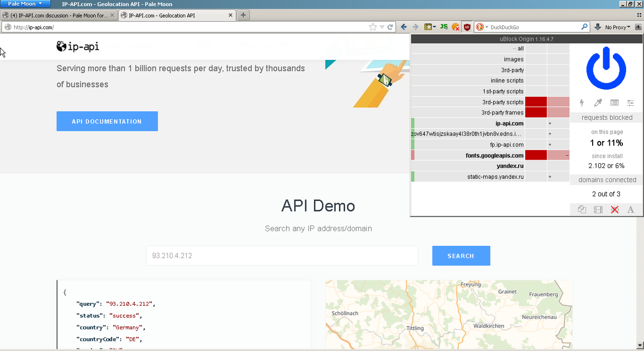Open the Pale Moon application menu
This screenshot has width=644, height=351.
pos(25,4)
